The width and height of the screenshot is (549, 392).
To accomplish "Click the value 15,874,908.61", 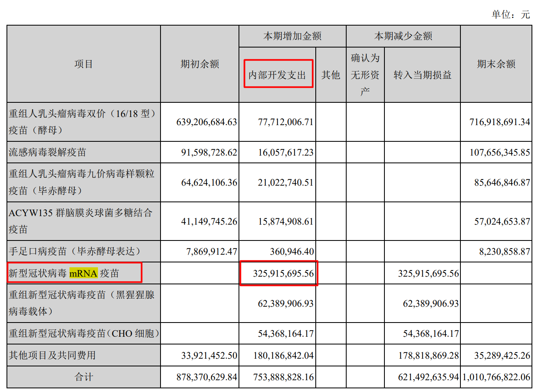I will [286, 221].
